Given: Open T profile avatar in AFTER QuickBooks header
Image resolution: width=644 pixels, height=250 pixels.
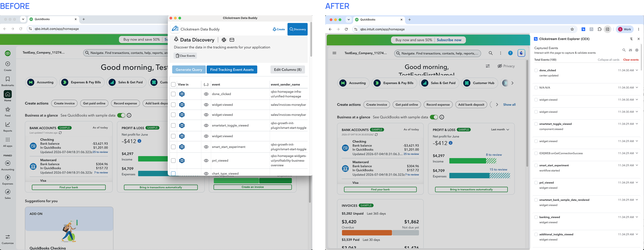Looking at the screenshot, I should pos(511,53).
